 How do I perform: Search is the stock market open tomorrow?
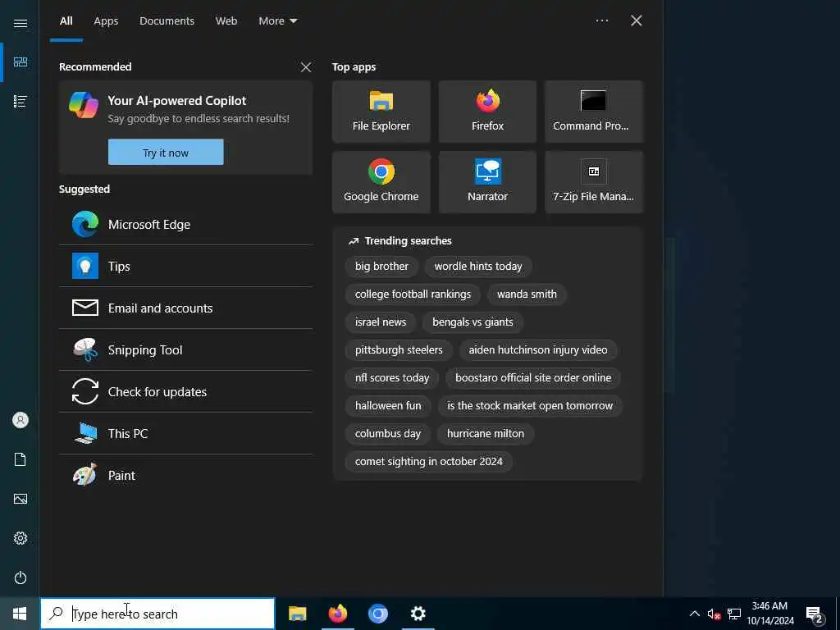(530, 405)
